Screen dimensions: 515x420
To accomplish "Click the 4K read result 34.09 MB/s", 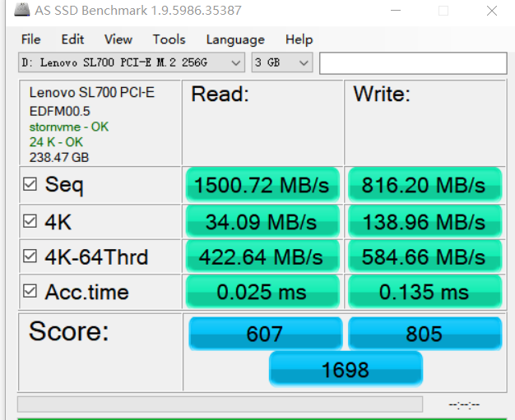I will [262, 221].
